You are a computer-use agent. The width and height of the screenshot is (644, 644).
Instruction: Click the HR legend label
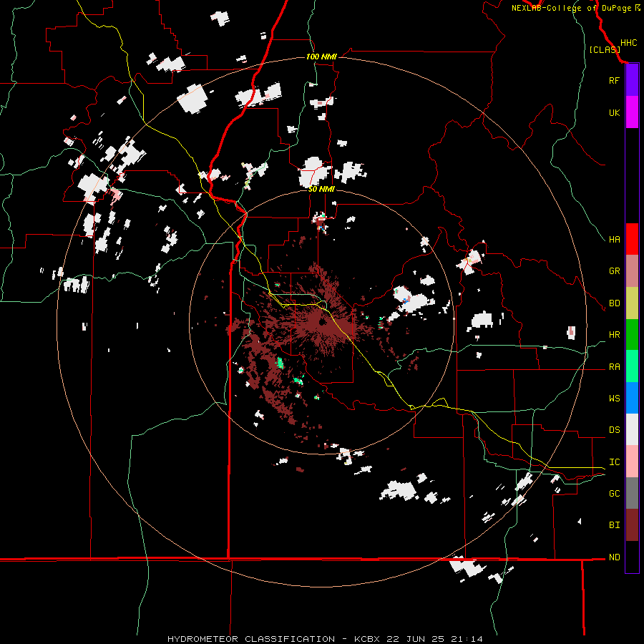pos(614,335)
